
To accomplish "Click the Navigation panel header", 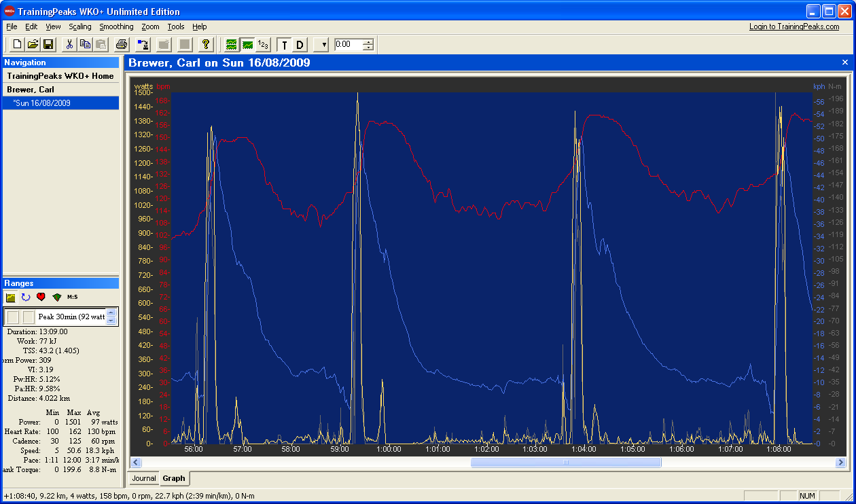I will click(60, 62).
